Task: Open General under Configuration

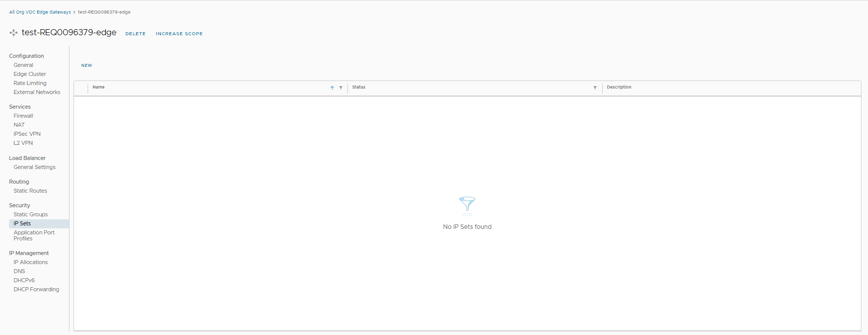Action: (24, 65)
